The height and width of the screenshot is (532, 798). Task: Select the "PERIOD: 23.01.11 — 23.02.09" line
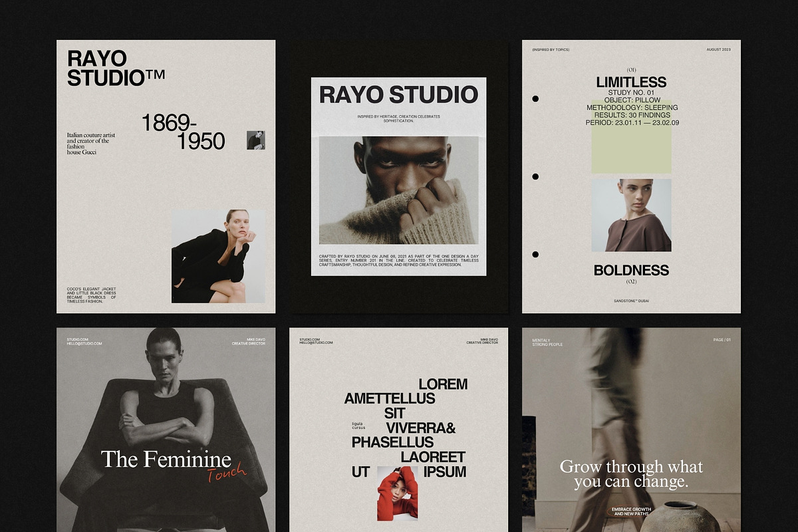(632, 123)
